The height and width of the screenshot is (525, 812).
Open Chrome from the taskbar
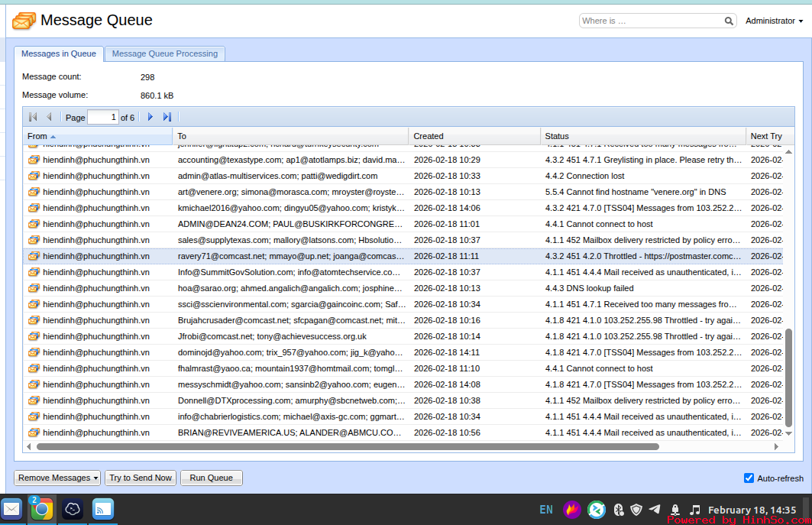(41, 509)
